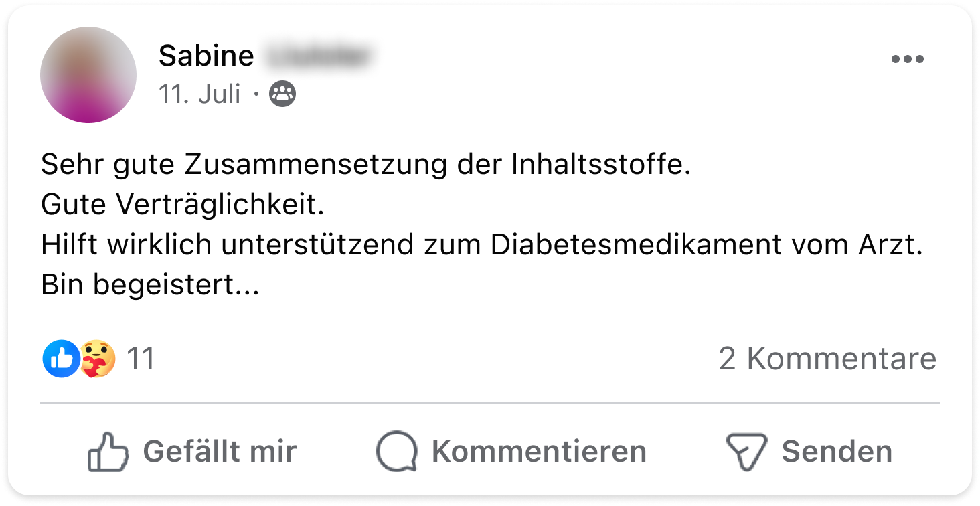
Task: Open the three-dot post options menu
Action: (x=908, y=59)
